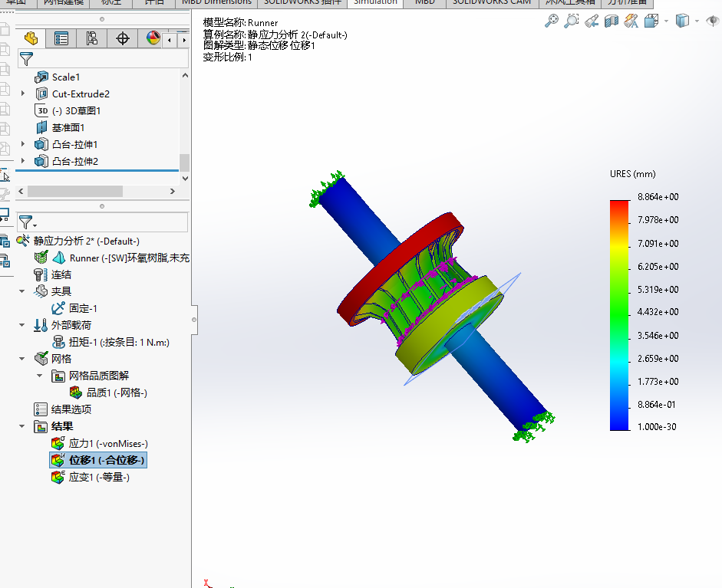Select Zoom to Fit magnifier icon
Viewport: 722px width, 588px height.
point(551,21)
